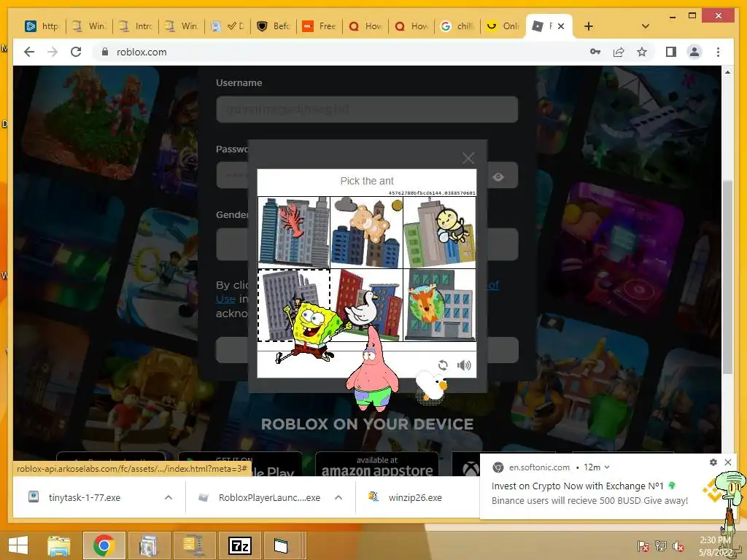This screenshot has width=747, height=560.
Task: Open File Explorer from taskbar
Action: [x=58, y=545]
